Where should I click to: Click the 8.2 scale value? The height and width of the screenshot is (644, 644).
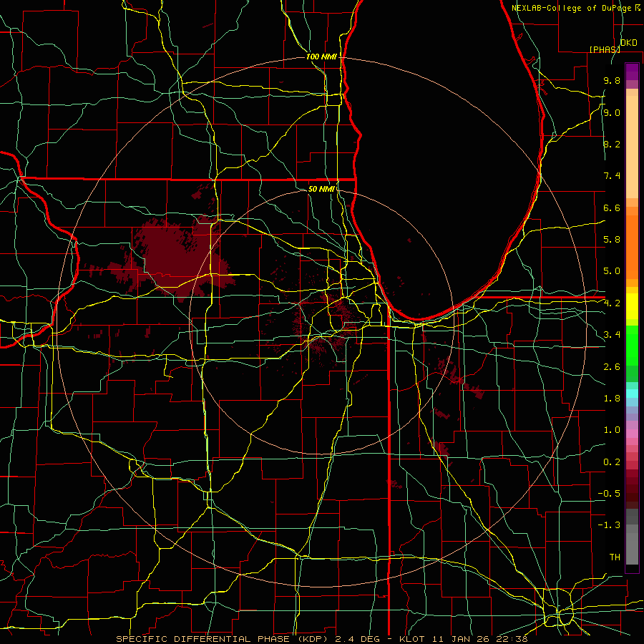(612, 144)
